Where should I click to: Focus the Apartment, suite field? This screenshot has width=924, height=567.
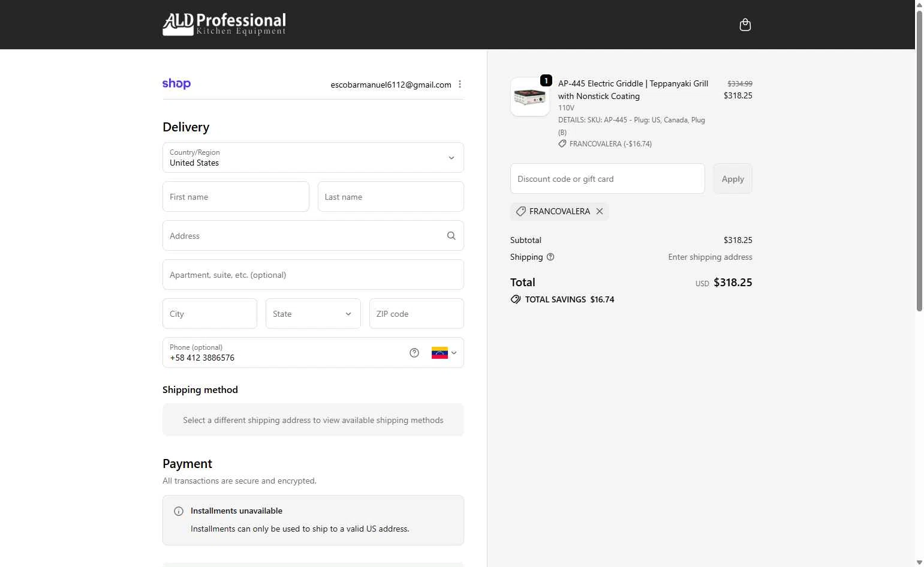[313, 275]
